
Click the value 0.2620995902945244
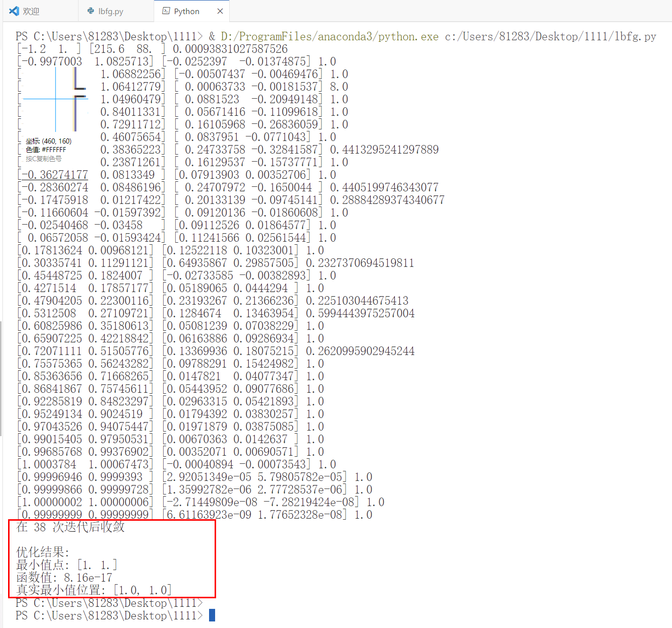(360, 351)
